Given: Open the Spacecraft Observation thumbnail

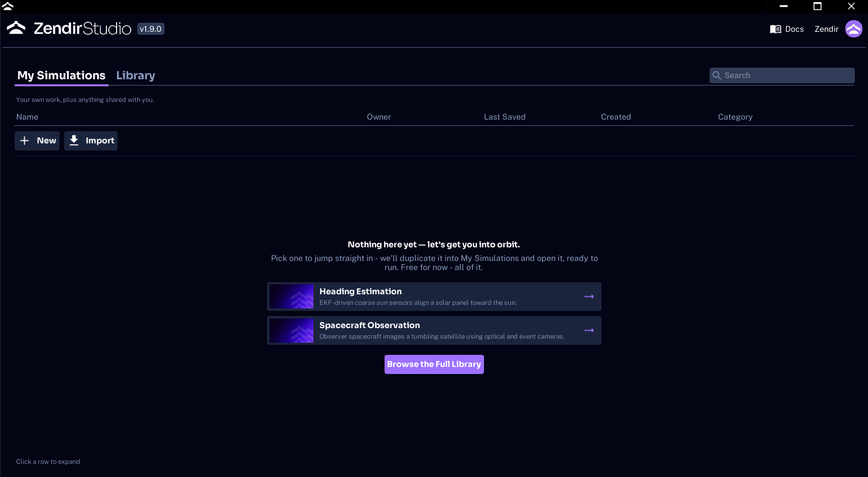Looking at the screenshot, I should coord(291,331).
